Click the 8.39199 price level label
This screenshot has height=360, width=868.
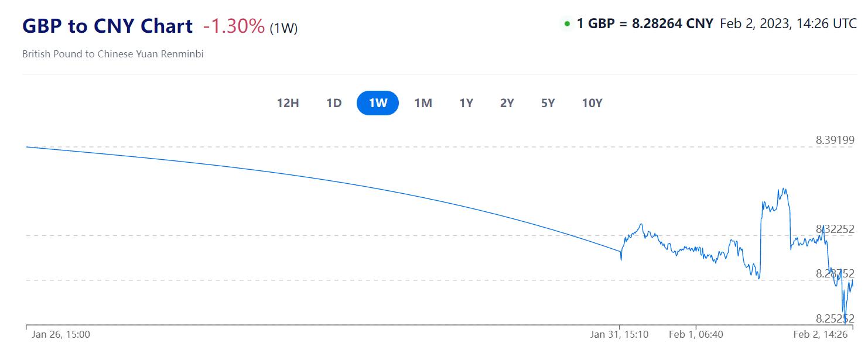[835, 140]
